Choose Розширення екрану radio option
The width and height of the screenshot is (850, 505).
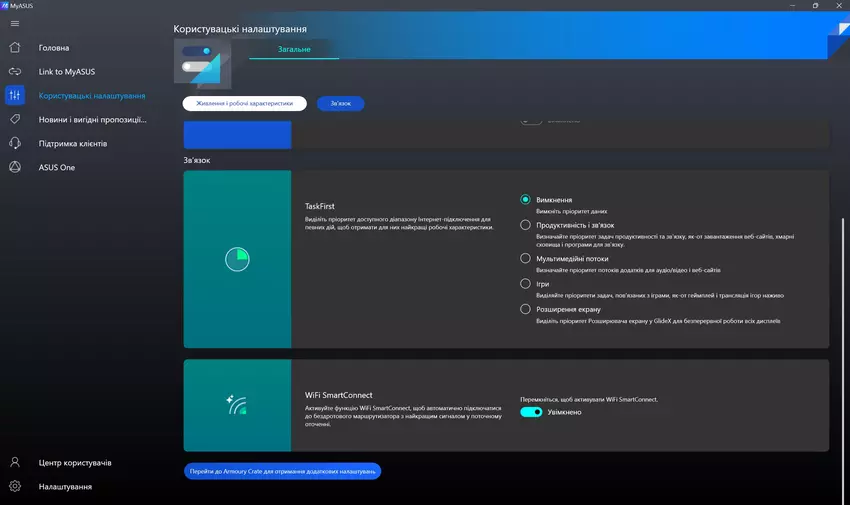click(x=526, y=310)
